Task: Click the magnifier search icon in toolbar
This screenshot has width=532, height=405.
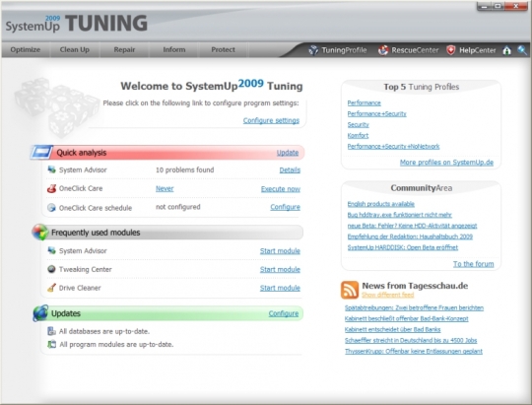Action: point(522,50)
